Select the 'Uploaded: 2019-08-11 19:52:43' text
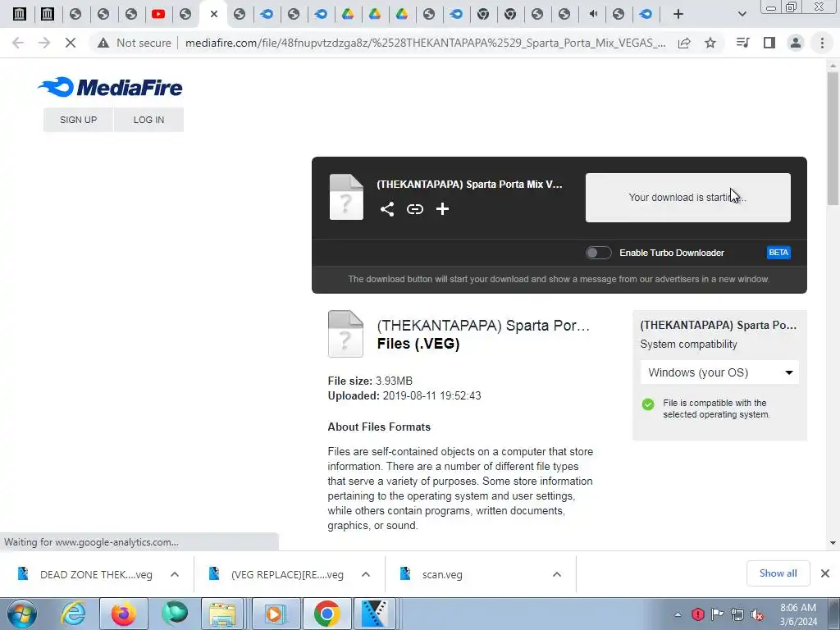 pyautogui.click(x=404, y=396)
